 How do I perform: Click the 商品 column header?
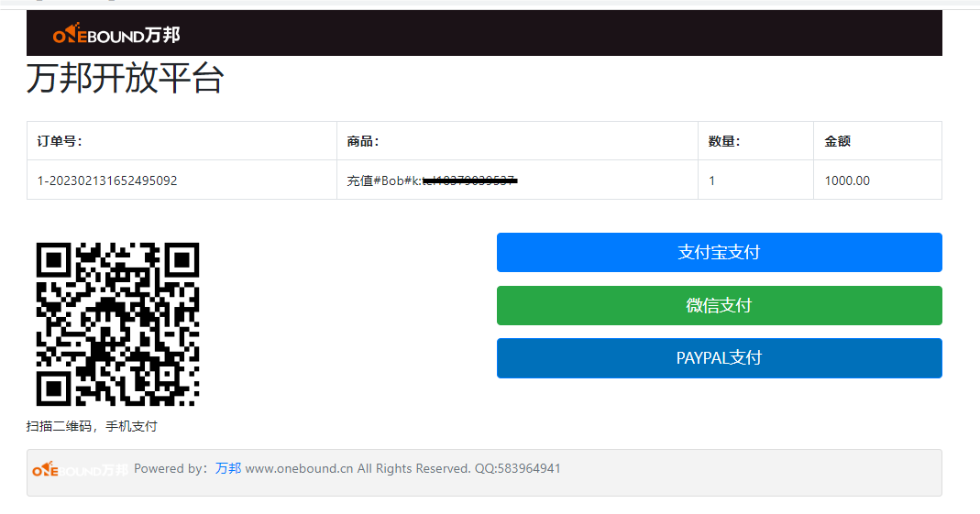[363, 141]
